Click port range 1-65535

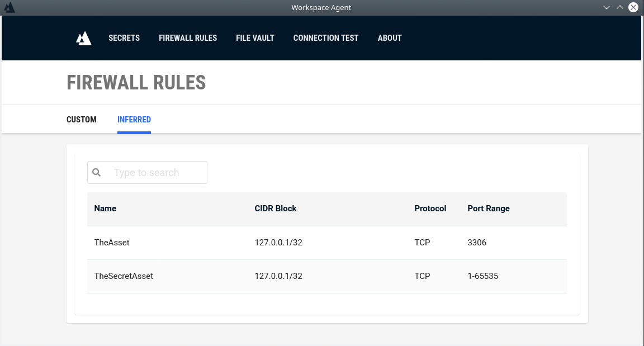482,276
